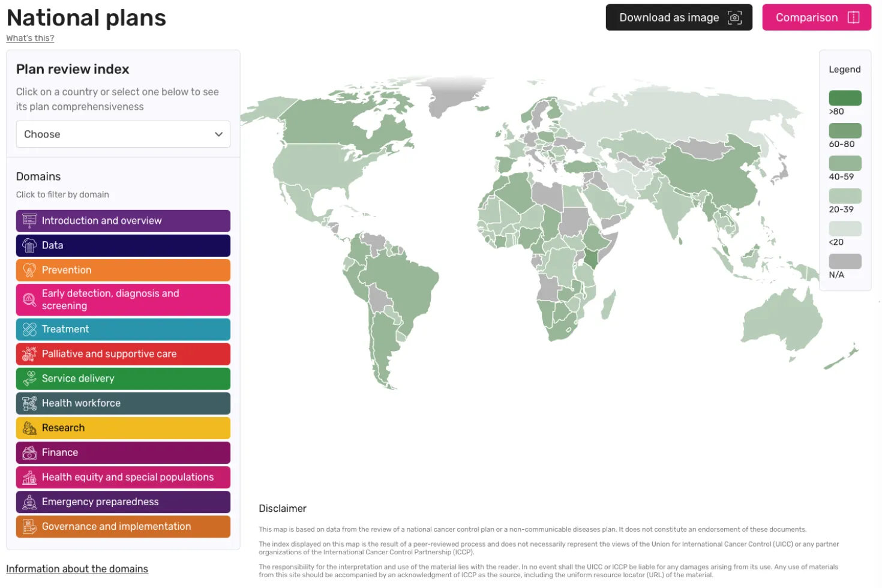Open the Choose country dropdown
882x588 pixels.
[x=123, y=134]
